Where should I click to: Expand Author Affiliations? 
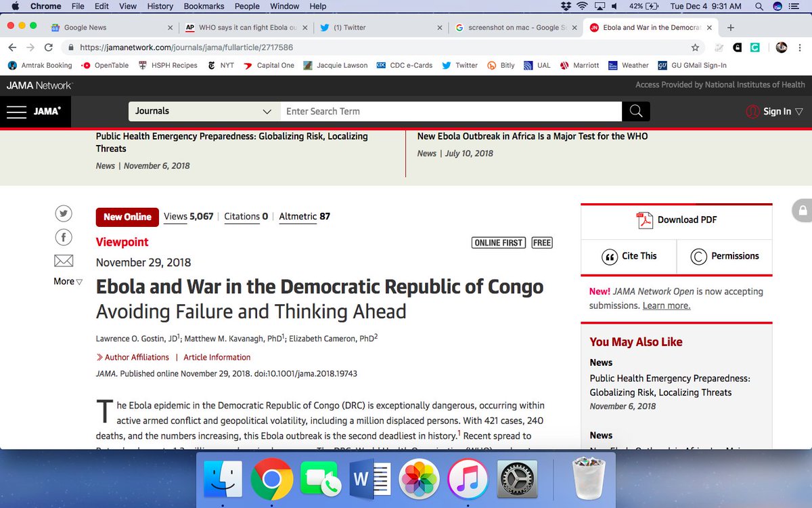(133, 357)
